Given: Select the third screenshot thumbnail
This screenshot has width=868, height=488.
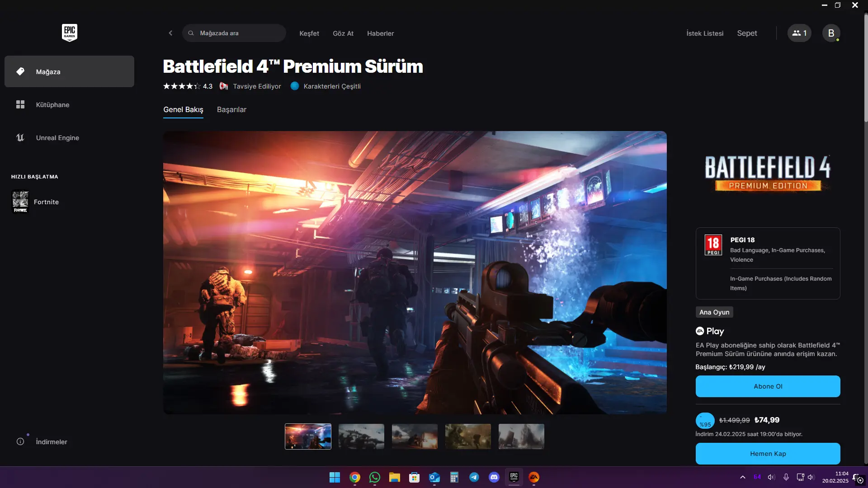Looking at the screenshot, I should tap(415, 436).
